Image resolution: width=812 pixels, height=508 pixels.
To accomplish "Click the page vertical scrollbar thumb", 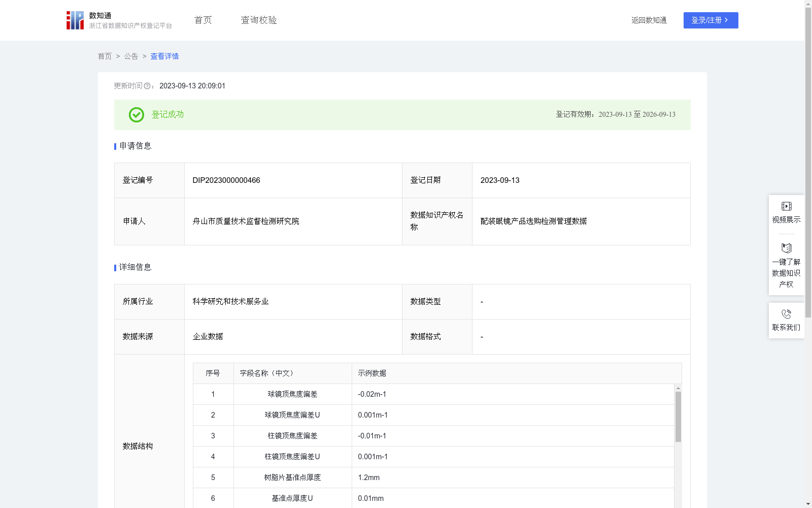I will [x=808, y=163].
